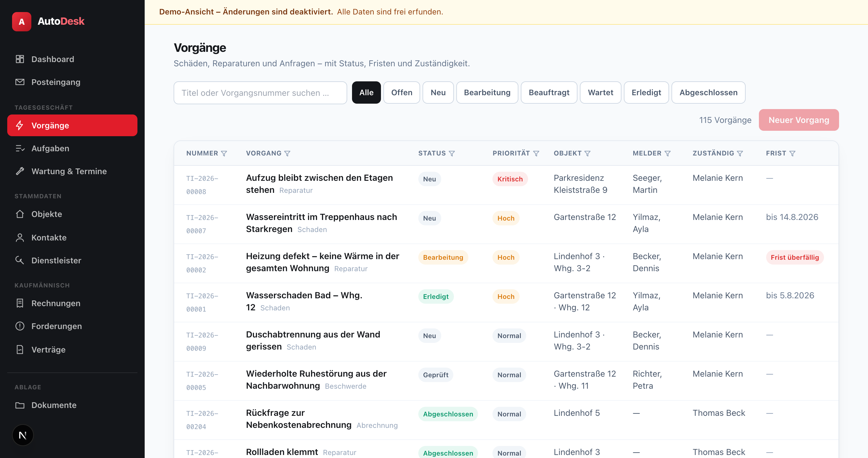
Task: Open the round N avatar badge
Action: (x=23, y=435)
